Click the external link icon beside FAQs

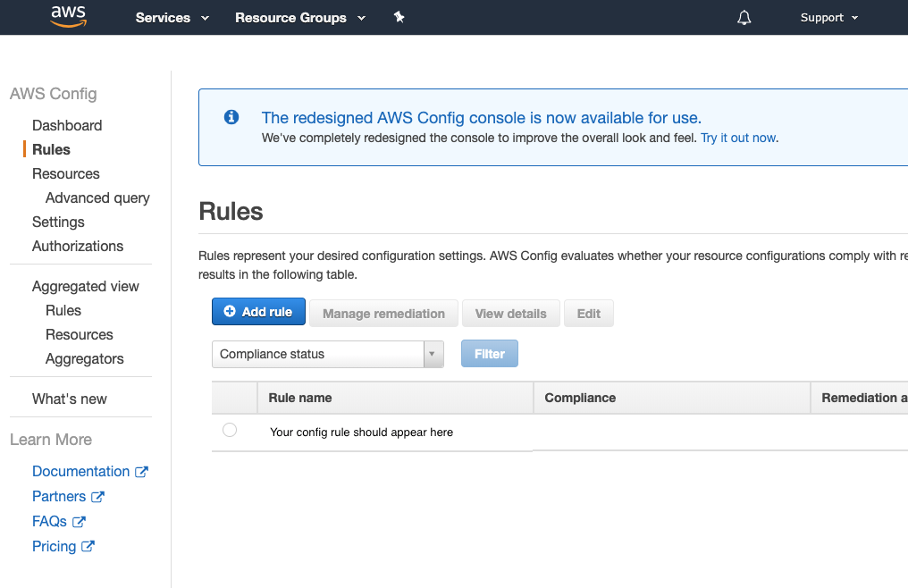pyautogui.click(x=79, y=521)
